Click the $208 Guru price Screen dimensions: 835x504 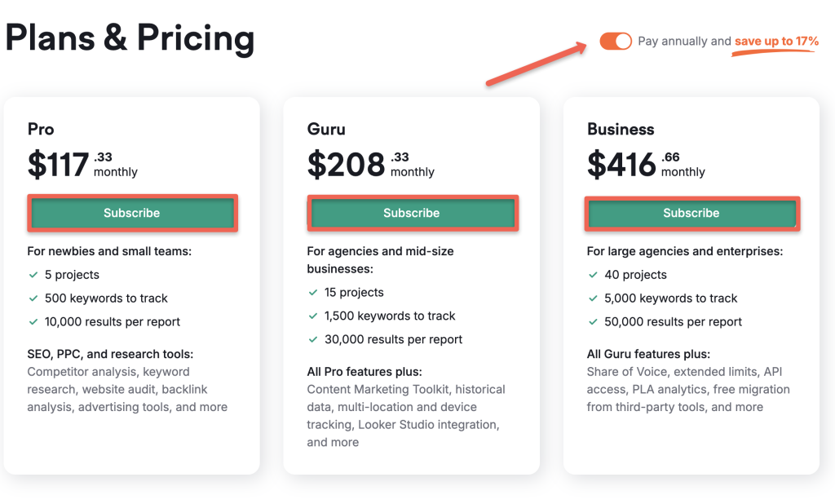[x=347, y=163]
